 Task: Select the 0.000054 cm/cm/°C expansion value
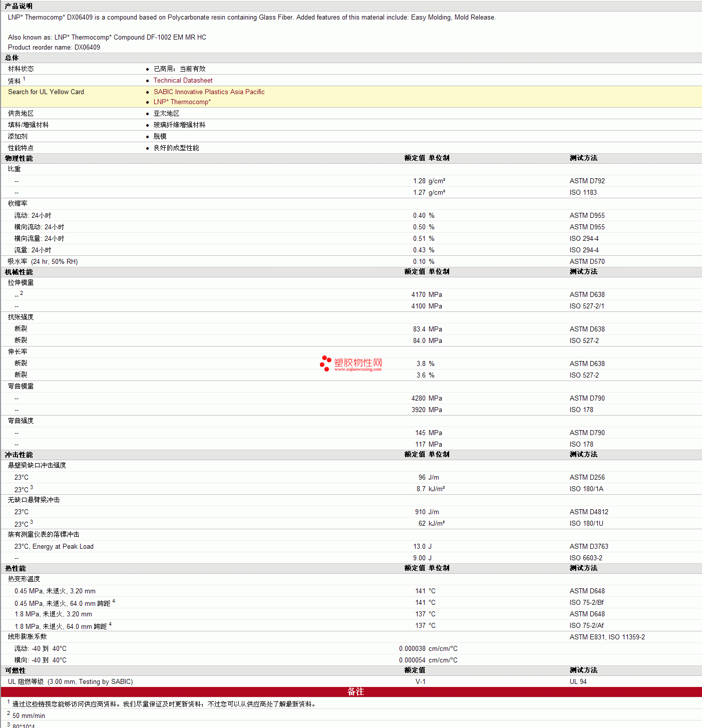point(428,660)
